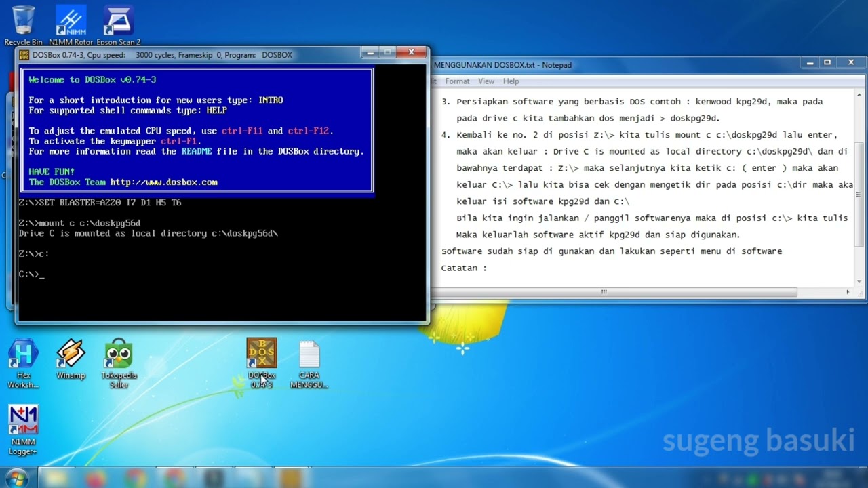
Task: Click Notepad line starting 'keluar isi software kpg29d'
Action: coord(543,201)
